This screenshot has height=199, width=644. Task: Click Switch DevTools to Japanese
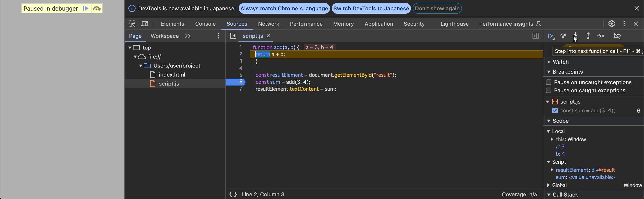[x=371, y=9]
